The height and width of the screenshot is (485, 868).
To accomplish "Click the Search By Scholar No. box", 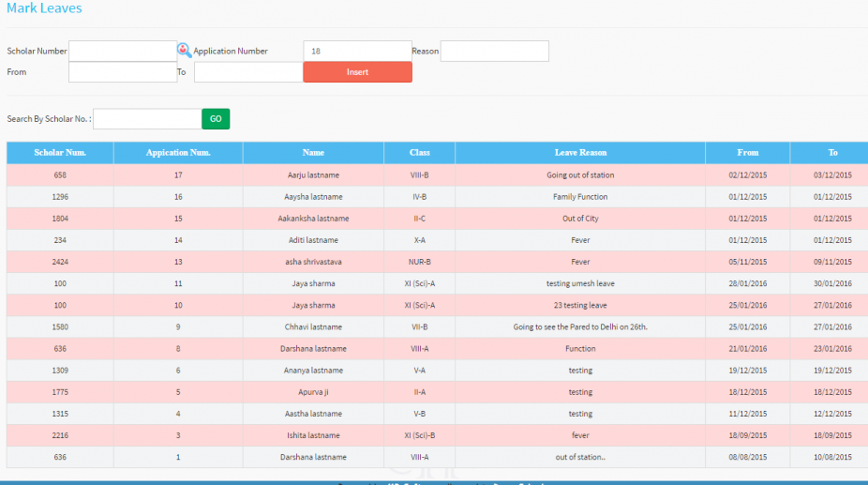I will [x=147, y=119].
